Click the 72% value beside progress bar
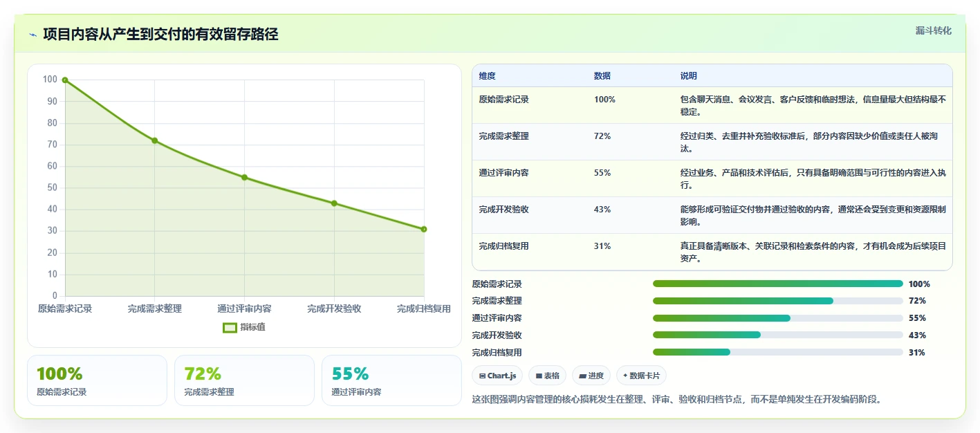The width and height of the screenshot is (980, 433). point(917,301)
